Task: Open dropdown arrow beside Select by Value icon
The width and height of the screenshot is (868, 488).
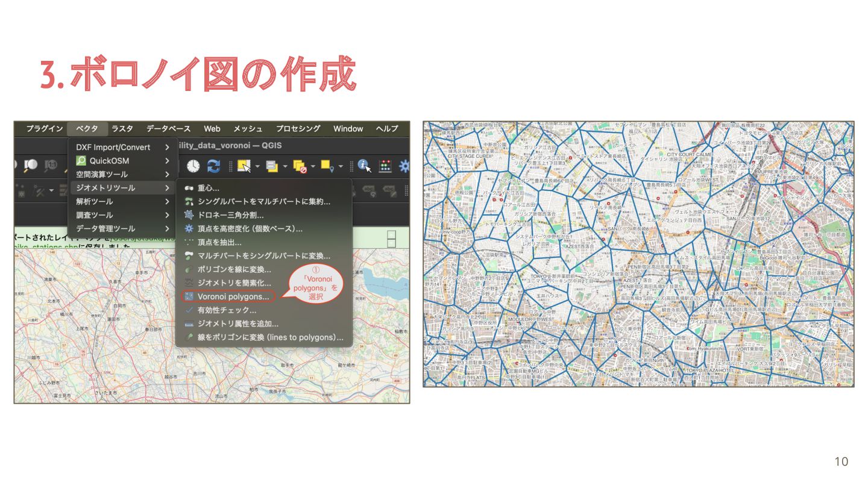Action: click(x=285, y=166)
